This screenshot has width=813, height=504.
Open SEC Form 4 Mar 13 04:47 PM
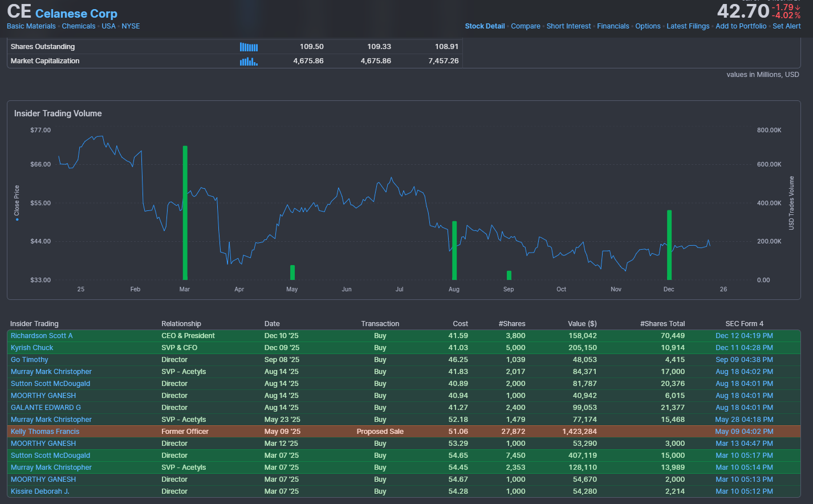[744, 444]
